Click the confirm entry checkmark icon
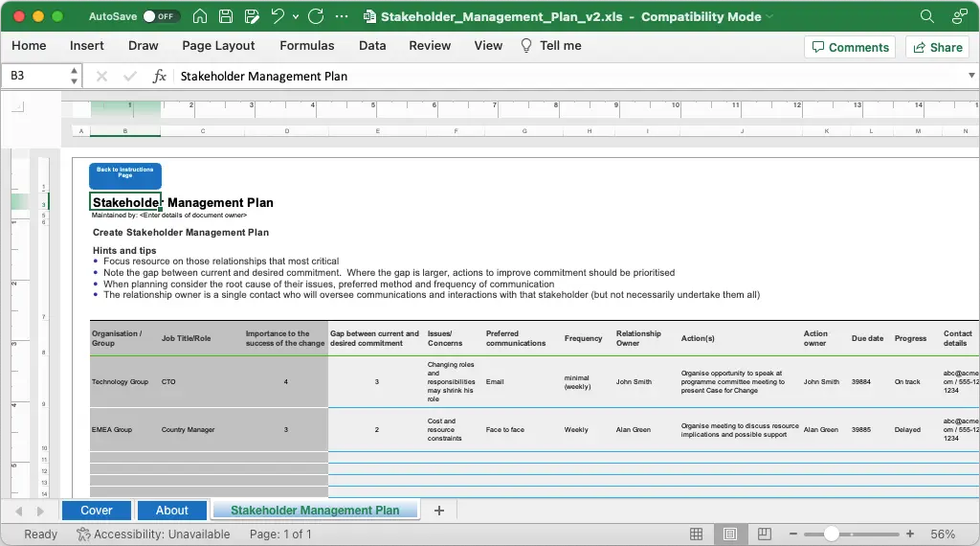The image size is (980, 546). [x=130, y=77]
